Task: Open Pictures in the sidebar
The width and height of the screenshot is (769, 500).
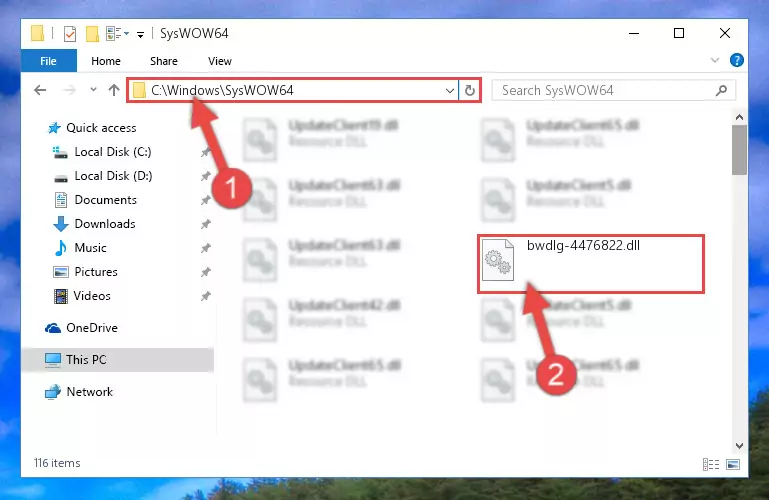Action: [85, 272]
